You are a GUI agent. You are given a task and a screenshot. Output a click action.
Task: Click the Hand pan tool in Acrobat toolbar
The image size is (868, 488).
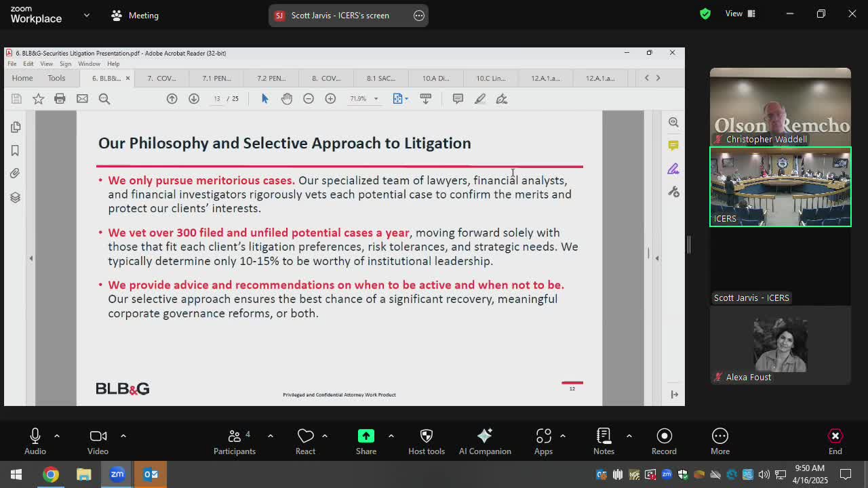pyautogui.click(x=287, y=99)
